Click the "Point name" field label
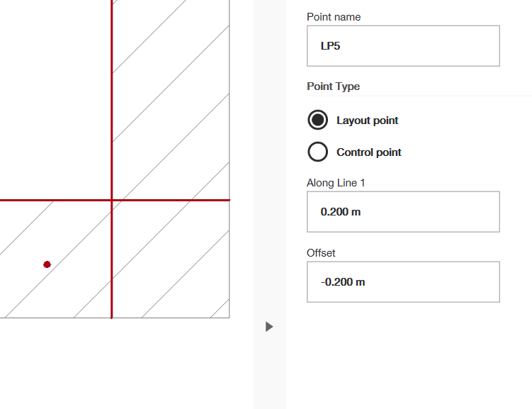The width and height of the screenshot is (532, 409). click(333, 17)
